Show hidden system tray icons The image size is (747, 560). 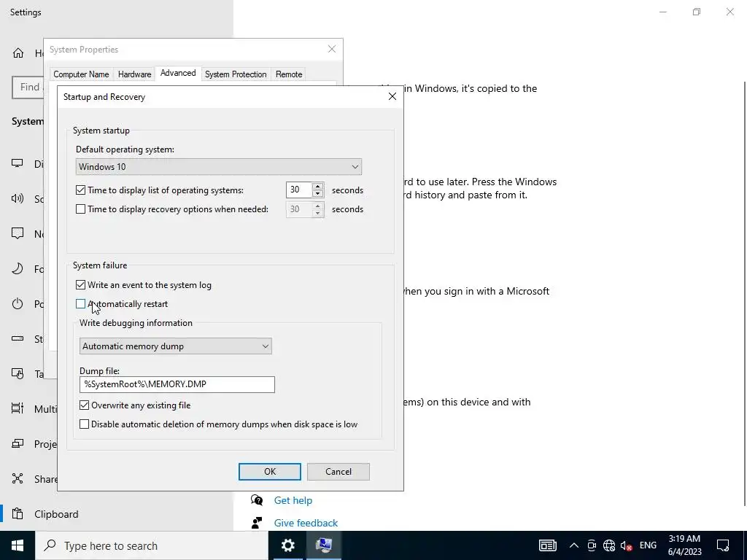574,545
